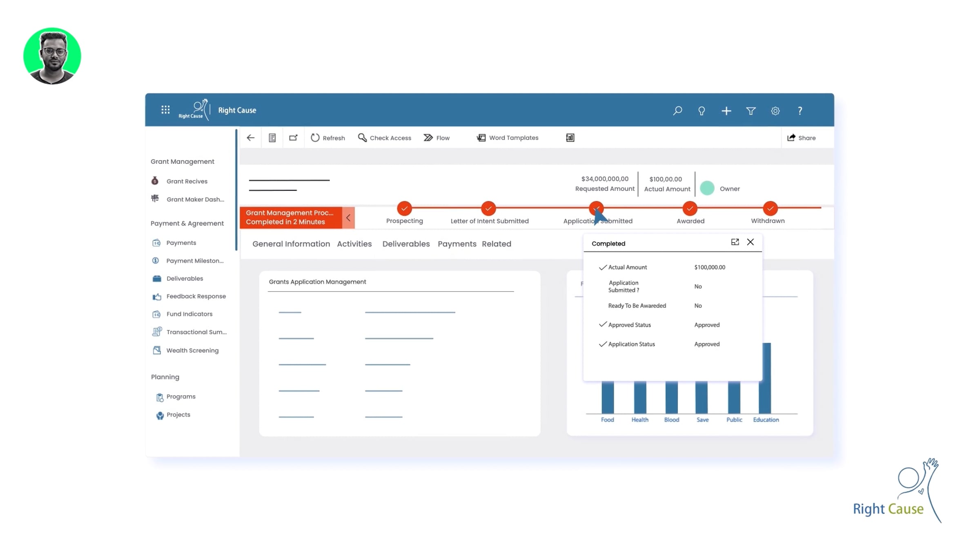Collapse the Grant Management Process chevron
The height and width of the screenshot is (551, 980).
pos(348,218)
